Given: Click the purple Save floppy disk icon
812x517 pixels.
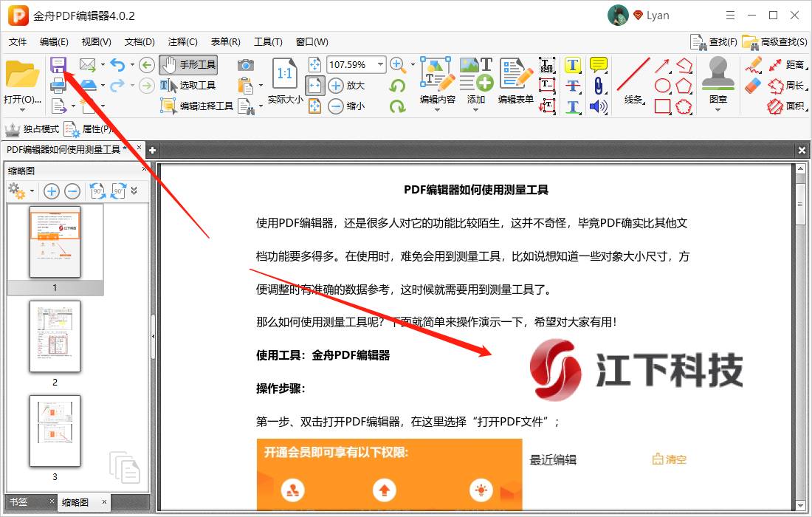Looking at the screenshot, I should click(58, 65).
